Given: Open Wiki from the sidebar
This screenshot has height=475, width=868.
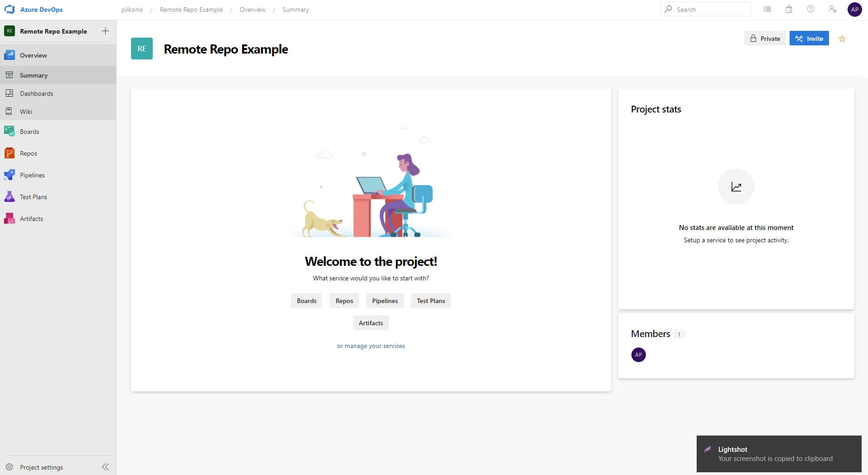Looking at the screenshot, I should coord(58,112).
